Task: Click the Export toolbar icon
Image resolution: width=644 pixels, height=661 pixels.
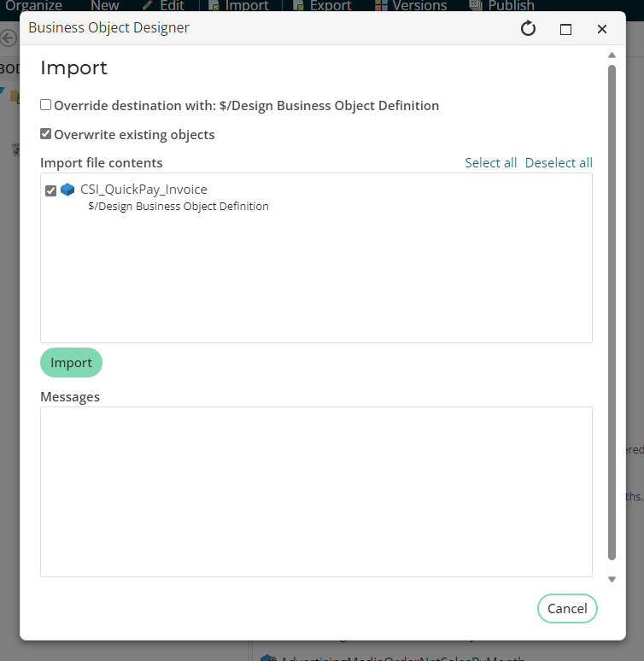Action: (299, 6)
